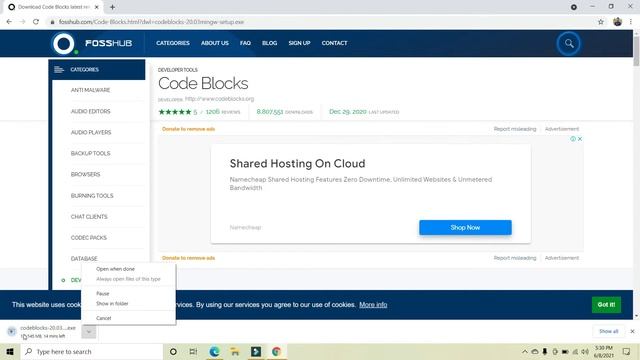Open the codeblocks.org developer link
640x360 pixels.
tap(219, 99)
